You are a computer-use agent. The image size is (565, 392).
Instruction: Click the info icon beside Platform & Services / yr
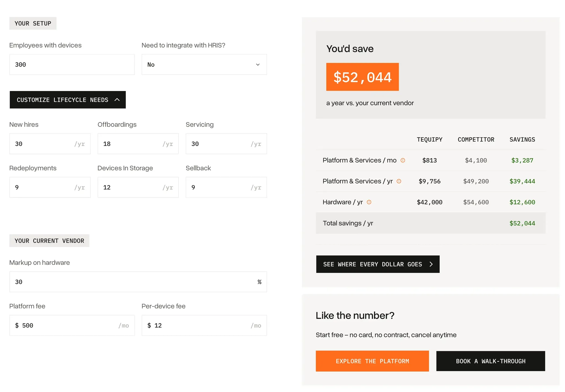[399, 181]
